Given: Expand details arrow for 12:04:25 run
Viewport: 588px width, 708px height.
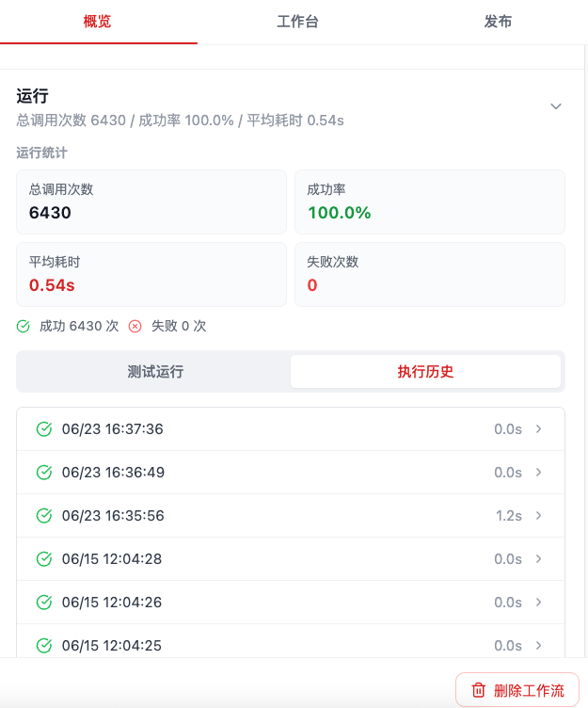Looking at the screenshot, I should click(x=538, y=646).
